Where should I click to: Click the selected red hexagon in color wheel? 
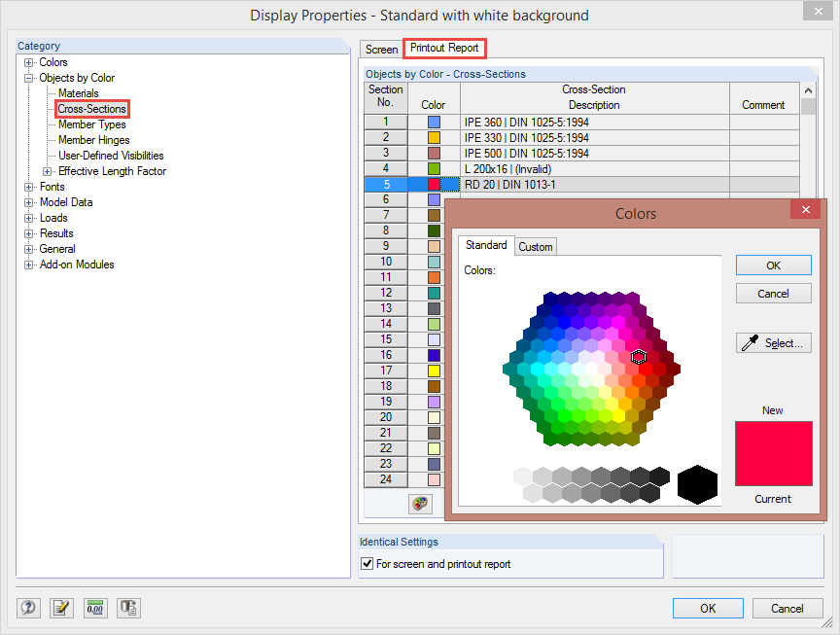639,357
